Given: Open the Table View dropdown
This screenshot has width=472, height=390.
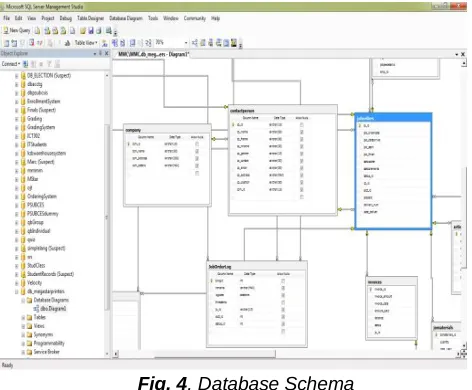Looking at the screenshot, I should coord(86,43).
